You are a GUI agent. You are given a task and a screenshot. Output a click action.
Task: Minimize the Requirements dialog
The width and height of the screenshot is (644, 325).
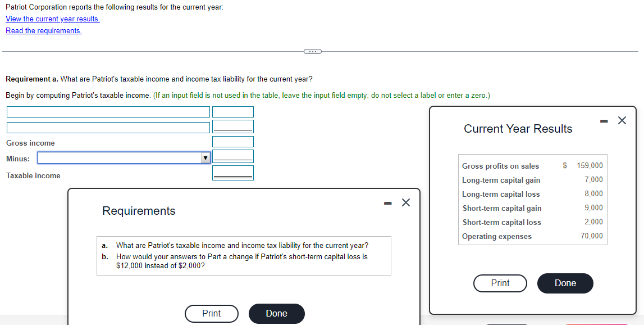pyautogui.click(x=388, y=202)
